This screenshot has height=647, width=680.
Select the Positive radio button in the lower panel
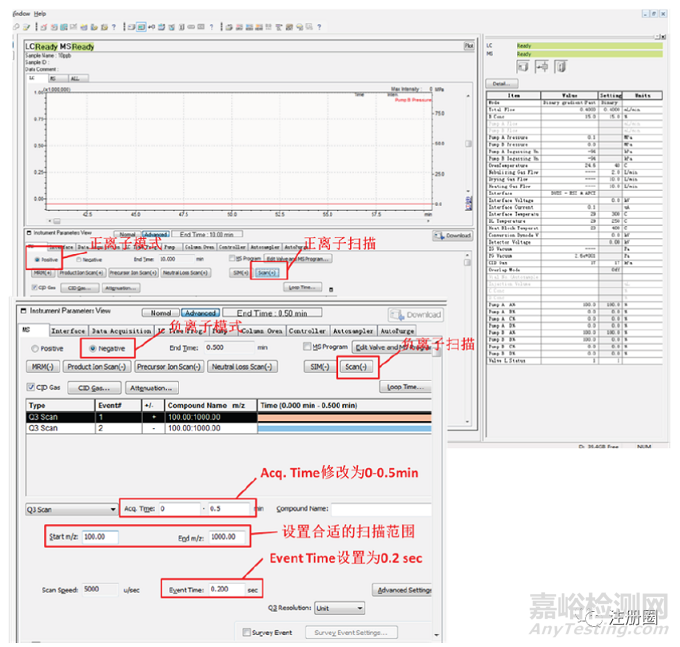[37, 348]
